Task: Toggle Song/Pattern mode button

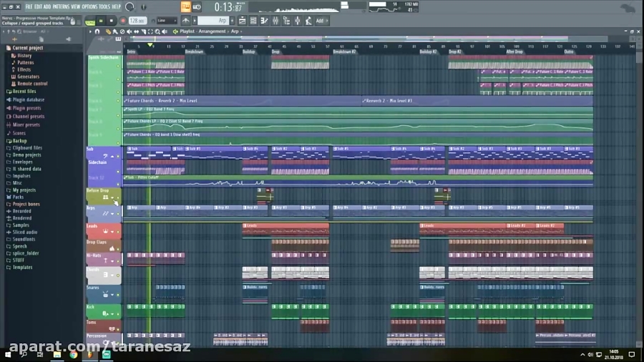Action: [90, 21]
